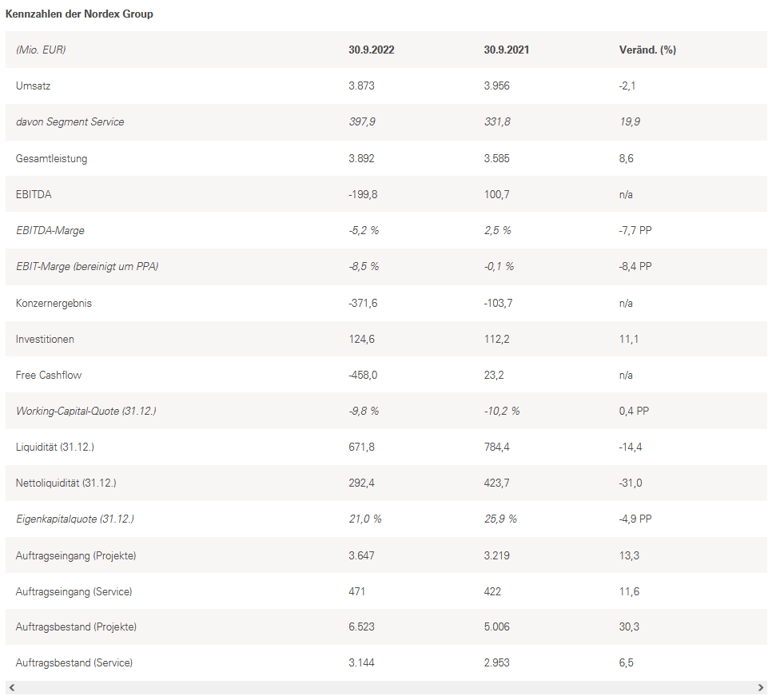Click the Auftragseingang (Projekte) row label

76,555
